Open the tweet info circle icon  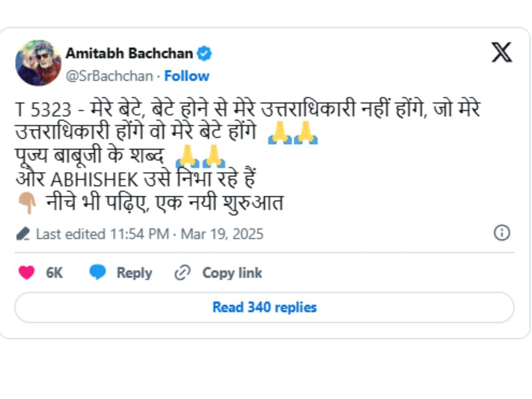point(502,233)
